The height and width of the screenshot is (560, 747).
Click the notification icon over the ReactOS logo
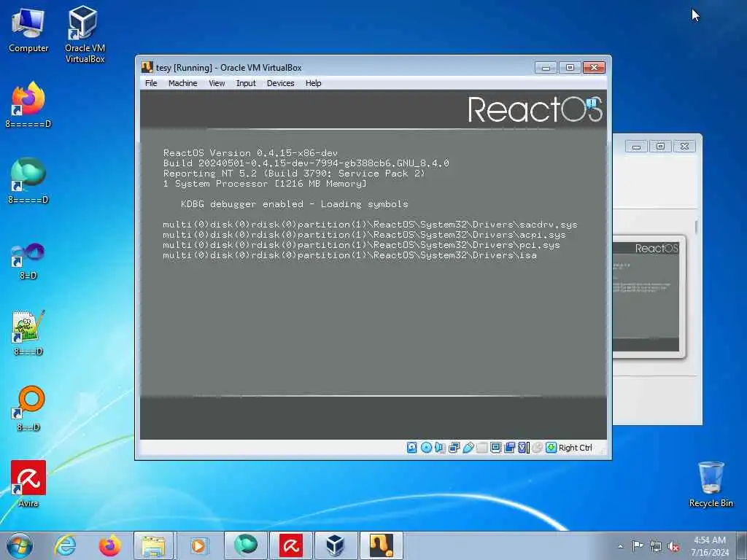[591, 104]
